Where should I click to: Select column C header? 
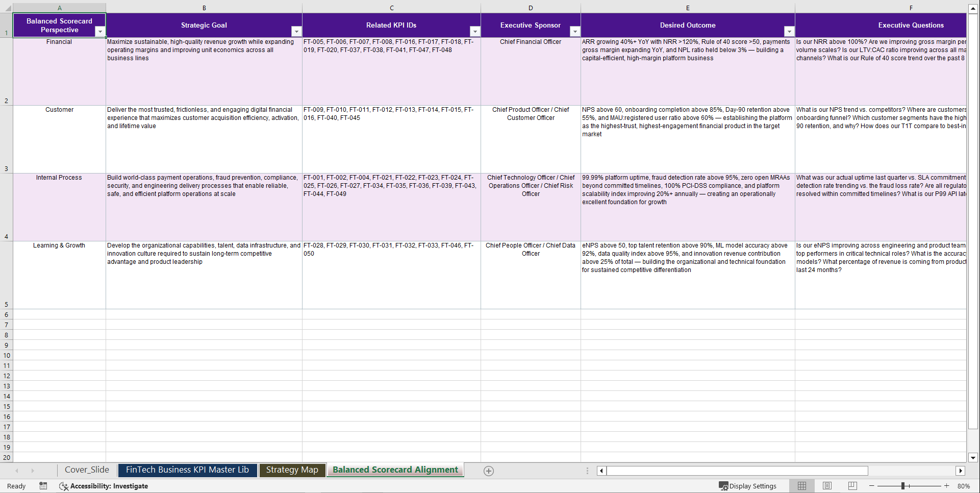coord(391,8)
